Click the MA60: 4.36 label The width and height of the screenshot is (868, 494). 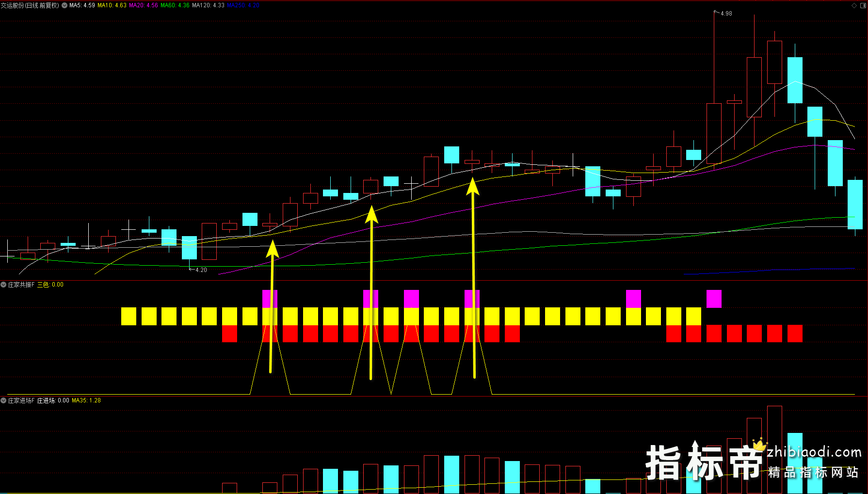pyautogui.click(x=175, y=5)
